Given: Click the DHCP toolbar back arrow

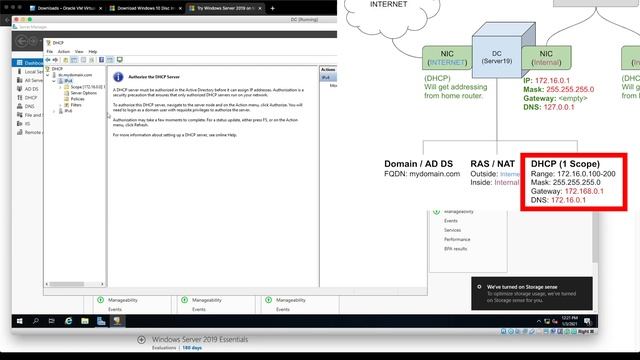Looking at the screenshot, I should pyautogui.click(x=48, y=60).
